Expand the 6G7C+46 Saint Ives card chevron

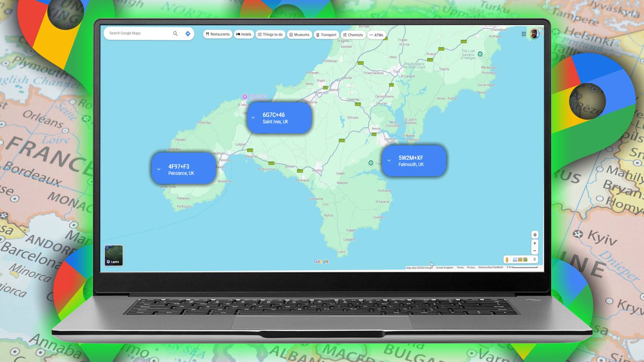(x=253, y=118)
